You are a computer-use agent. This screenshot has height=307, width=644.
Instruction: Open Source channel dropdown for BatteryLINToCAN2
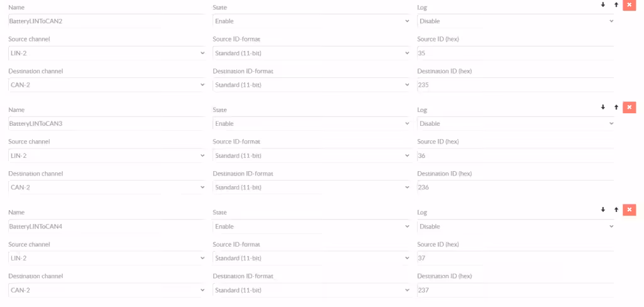[107, 53]
